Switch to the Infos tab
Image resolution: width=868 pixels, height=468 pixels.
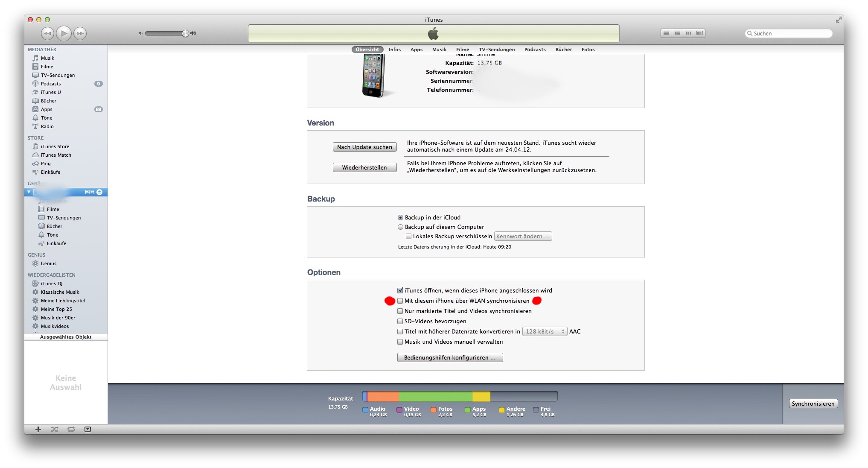click(x=395, y=50)
